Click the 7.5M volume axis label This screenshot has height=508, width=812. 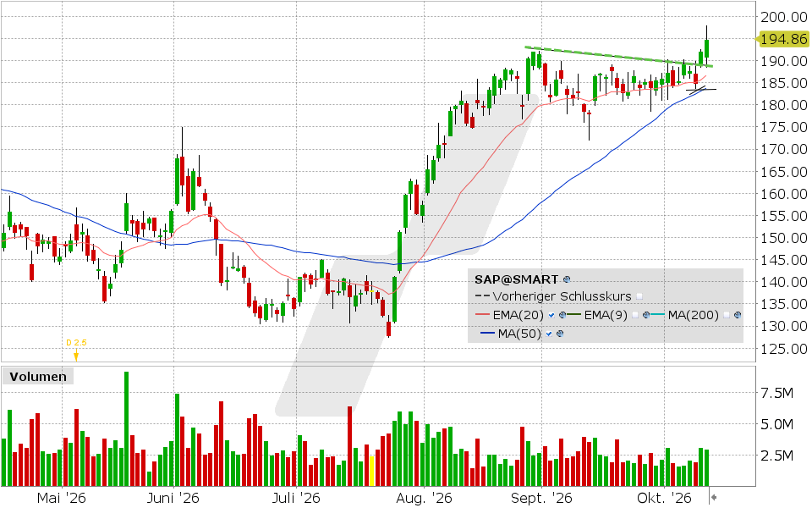coord(776,394)
